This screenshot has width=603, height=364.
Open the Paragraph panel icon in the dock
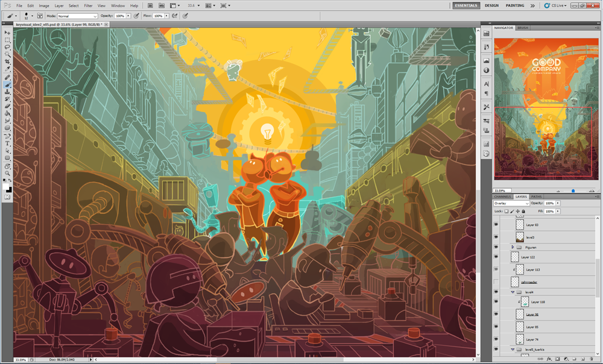(487, 93)
